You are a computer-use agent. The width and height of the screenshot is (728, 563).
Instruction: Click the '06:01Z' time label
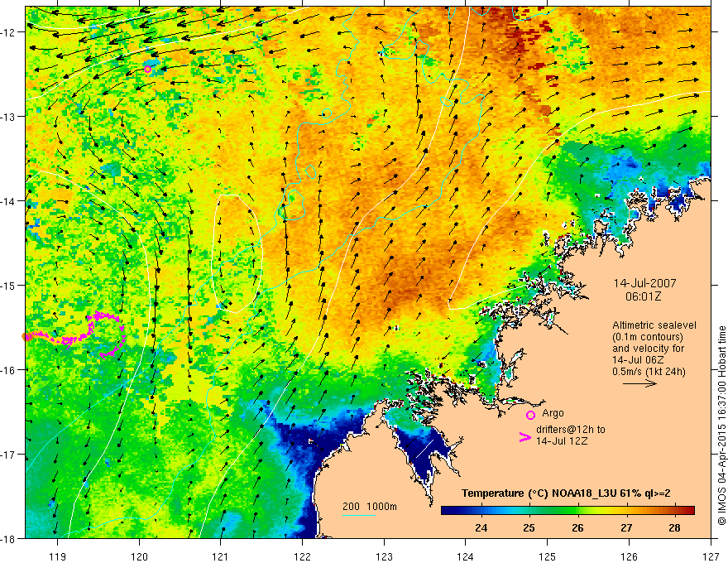tap(643, 296)
